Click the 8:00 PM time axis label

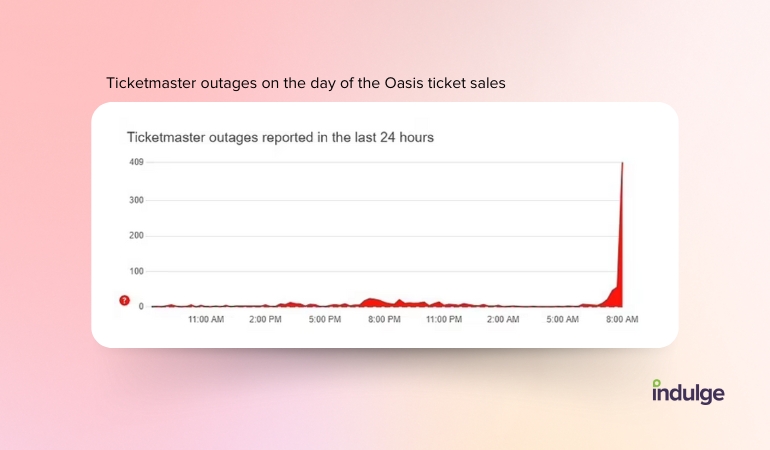(384, 319)
